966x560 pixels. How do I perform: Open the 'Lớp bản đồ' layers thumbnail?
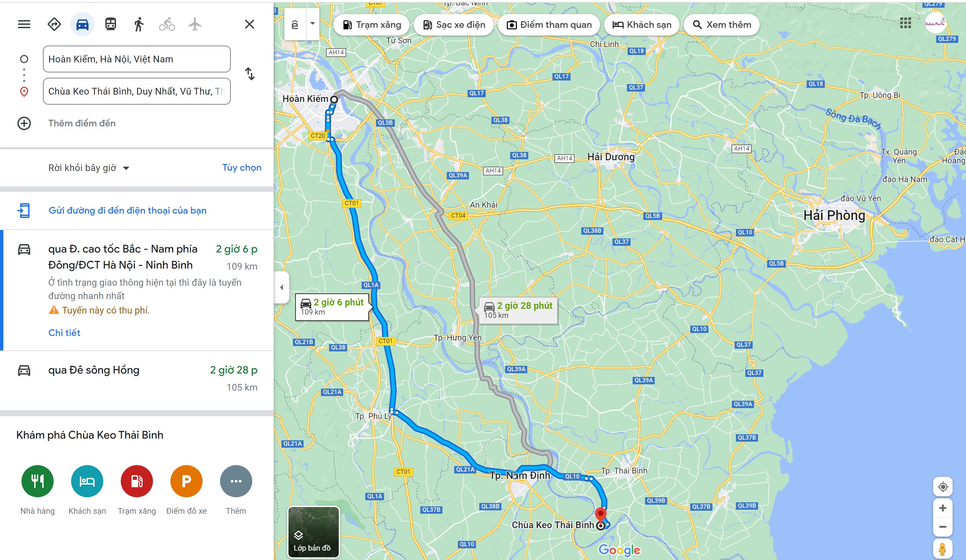[x=314, y=532]
